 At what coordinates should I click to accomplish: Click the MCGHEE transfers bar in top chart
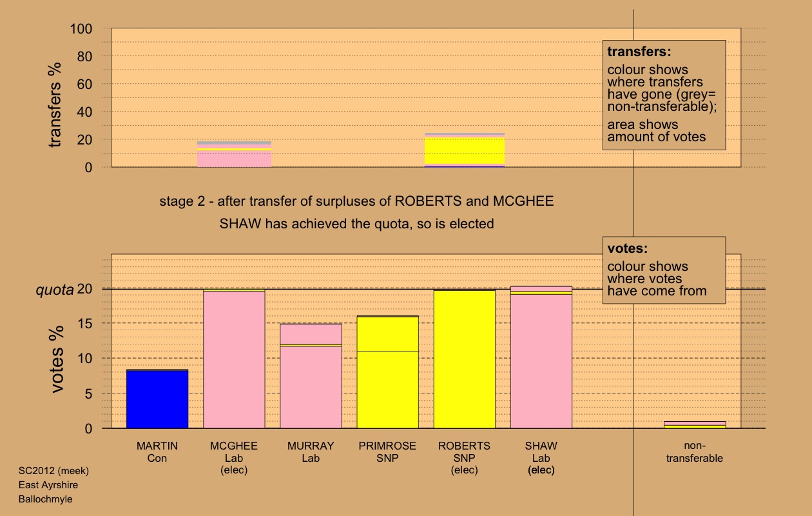[234, 154]
